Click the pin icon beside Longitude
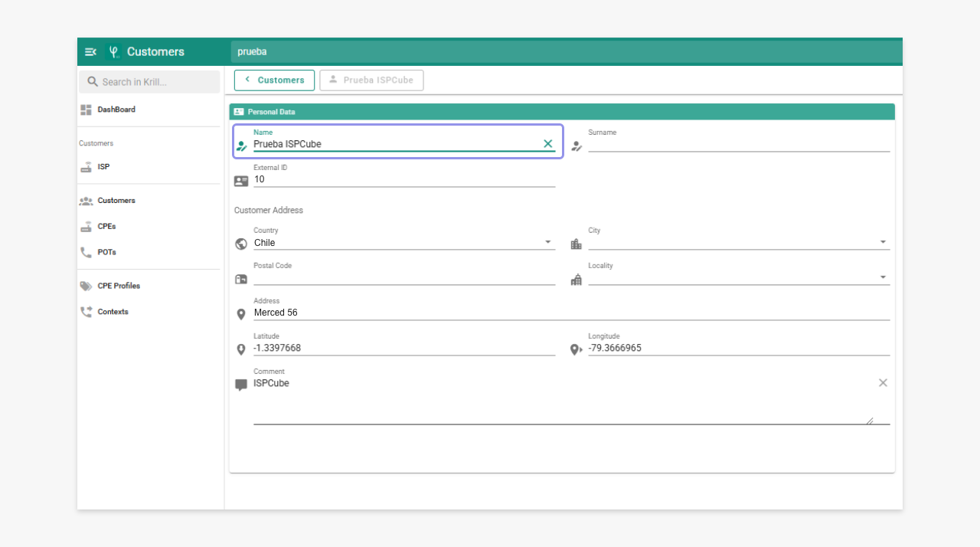 [577, 349]
